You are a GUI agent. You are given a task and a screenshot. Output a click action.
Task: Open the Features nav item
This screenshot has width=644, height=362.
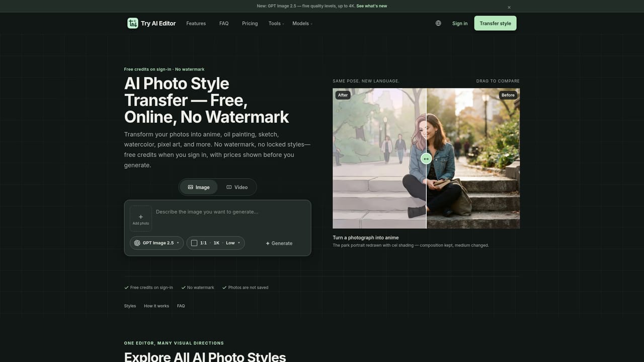point(196,23)
